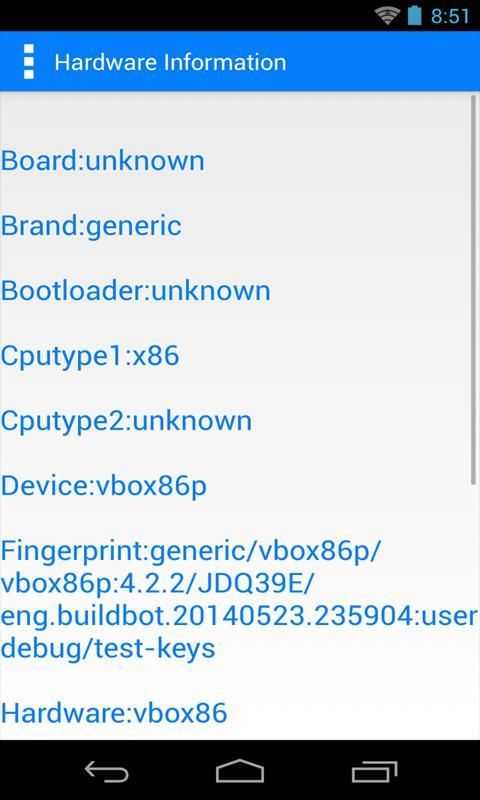480x800 pixels.
Task: Select the Brand:generic entry
Action: point(91,226)
